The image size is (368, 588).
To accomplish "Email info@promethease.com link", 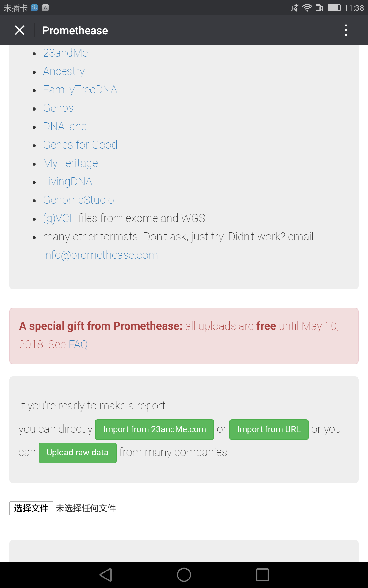I will click(100, 255).
